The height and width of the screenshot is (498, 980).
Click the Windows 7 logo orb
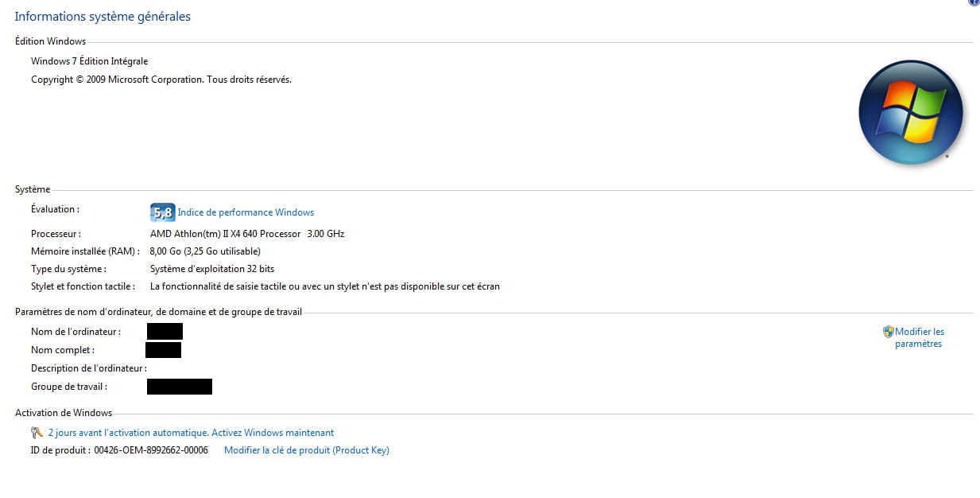(910, 112)
